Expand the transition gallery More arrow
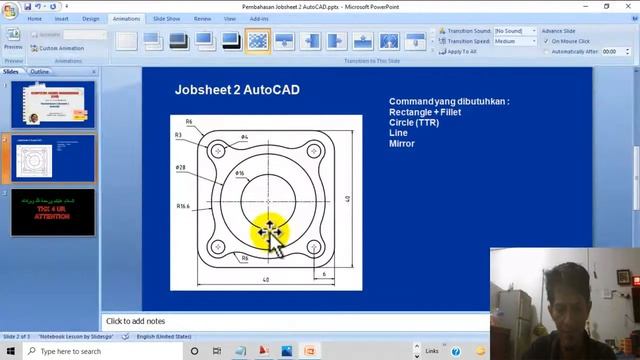The height and width of the screenshot is (360, 640). (x=432, y=51)
